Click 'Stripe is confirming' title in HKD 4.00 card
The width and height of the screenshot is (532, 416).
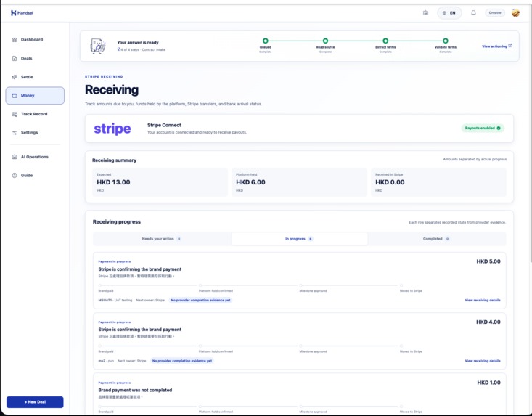point(140,330)
